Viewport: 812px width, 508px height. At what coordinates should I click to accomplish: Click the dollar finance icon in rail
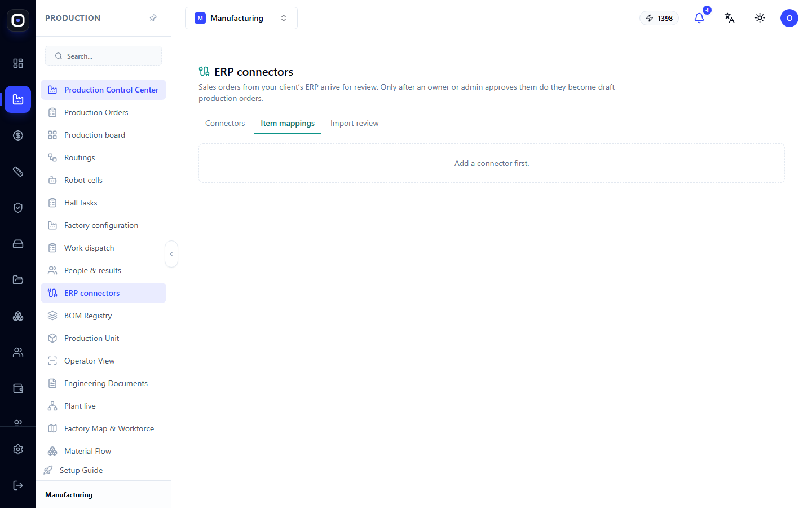click(18, 135)
